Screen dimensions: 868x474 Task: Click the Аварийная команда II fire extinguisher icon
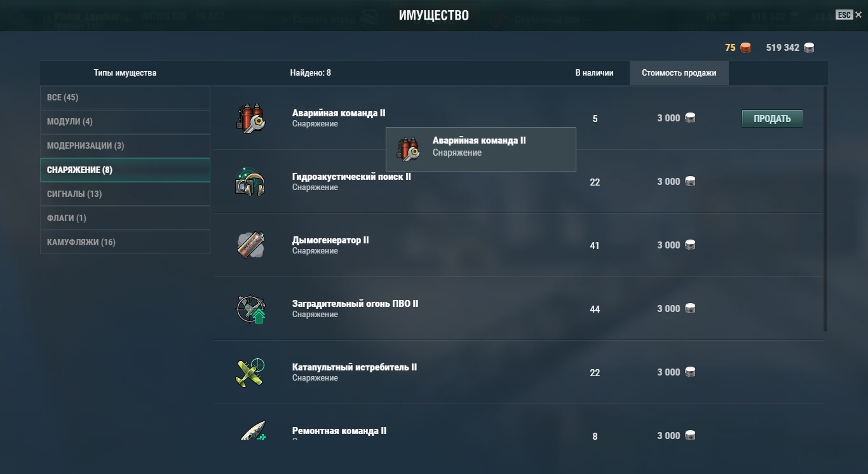[x=250, y=118]
